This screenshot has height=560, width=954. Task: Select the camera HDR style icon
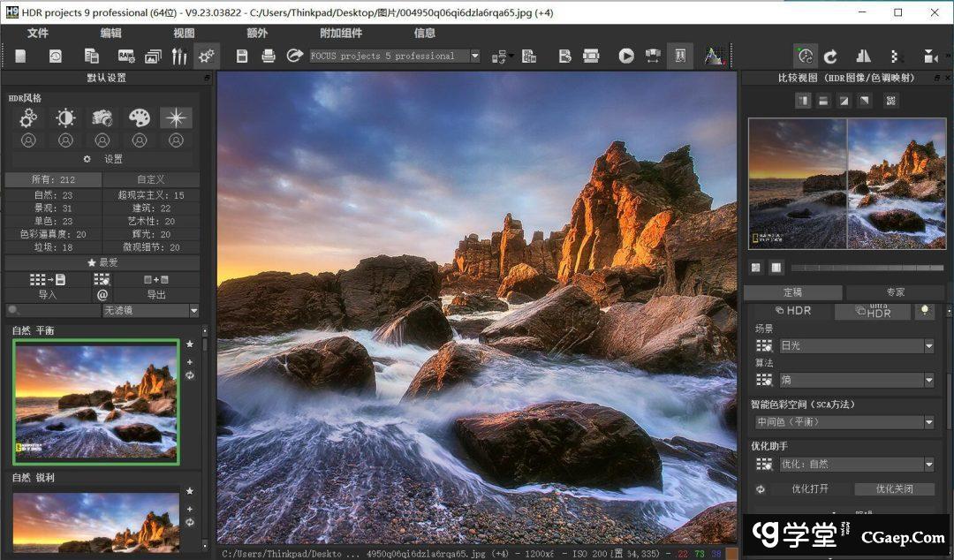point(102,118)
